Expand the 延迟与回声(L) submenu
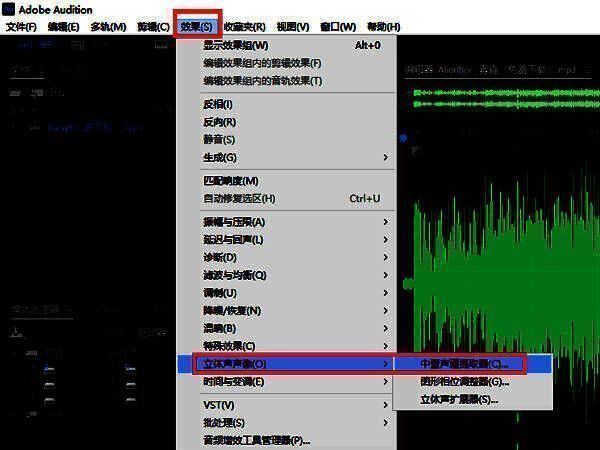This screenshot has height=450, width=600. coord(234,240)
